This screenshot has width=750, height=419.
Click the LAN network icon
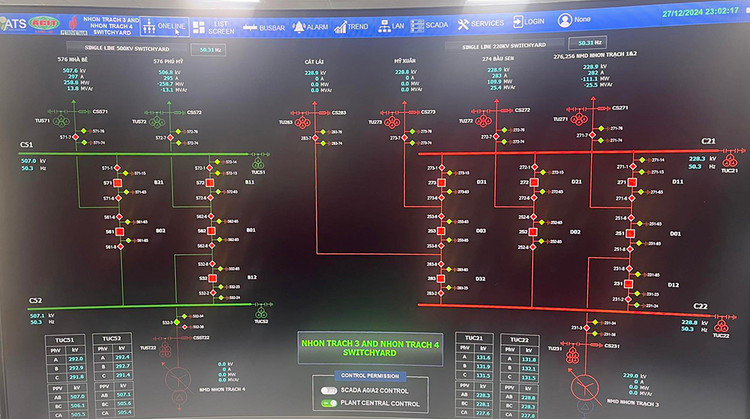pos(391,25)
